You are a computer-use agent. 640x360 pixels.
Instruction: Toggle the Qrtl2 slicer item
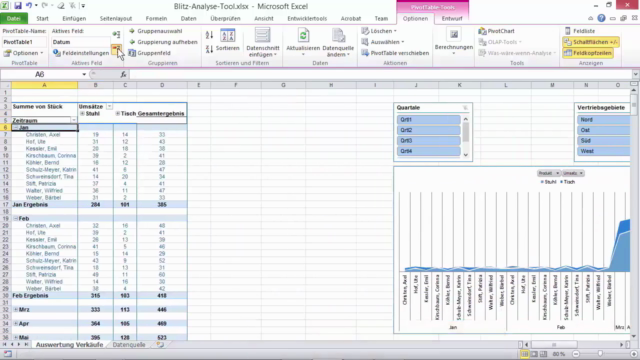click(x=429, y=130)
